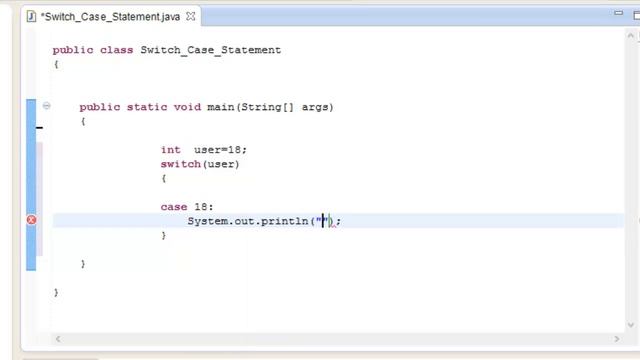This screenshot has width=640, height=360.
Task: Place cursor on 'int user=18;' line
Action: point(204,150)
